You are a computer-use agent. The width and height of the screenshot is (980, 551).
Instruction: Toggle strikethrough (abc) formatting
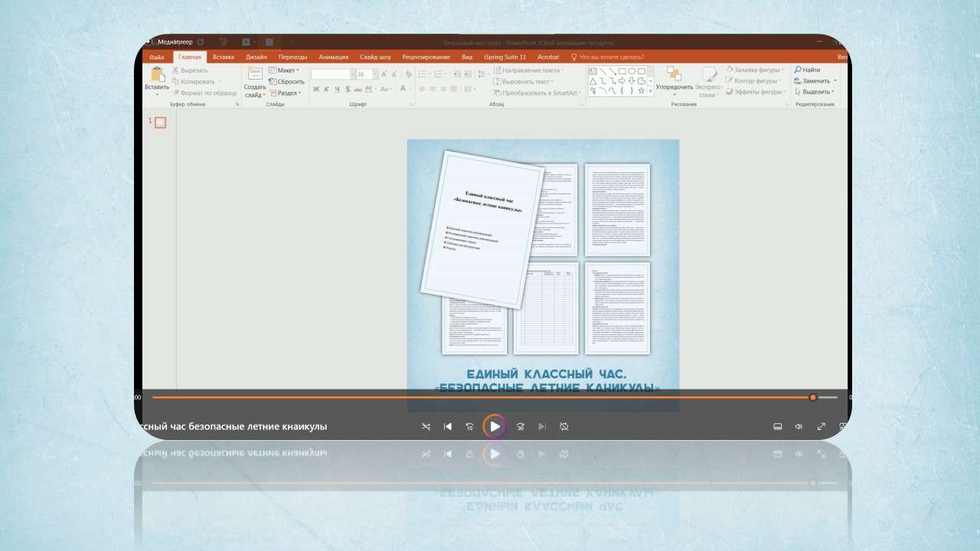[359, 90]
